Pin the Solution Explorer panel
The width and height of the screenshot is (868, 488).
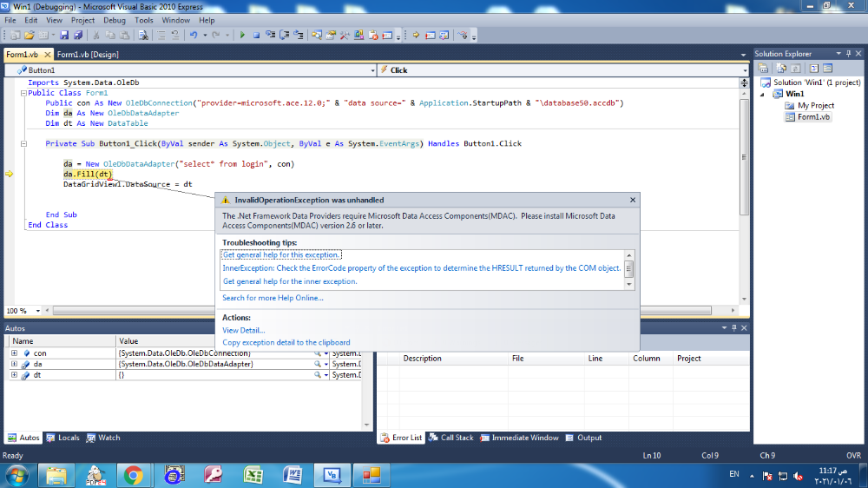pyautogui.click(x=849, y=54)
